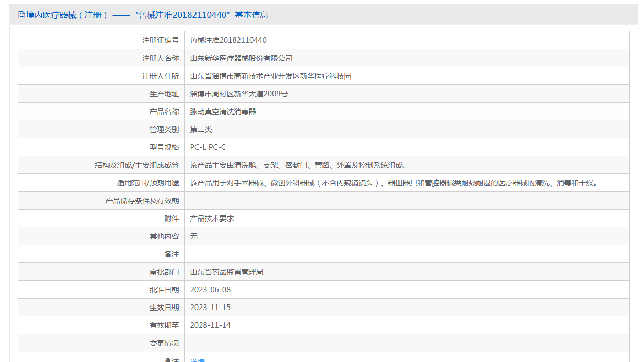The height and width of the screenshot is (362, 644).
Task: Select the date 2023-11-15
Action: click(x=210, y=308)
